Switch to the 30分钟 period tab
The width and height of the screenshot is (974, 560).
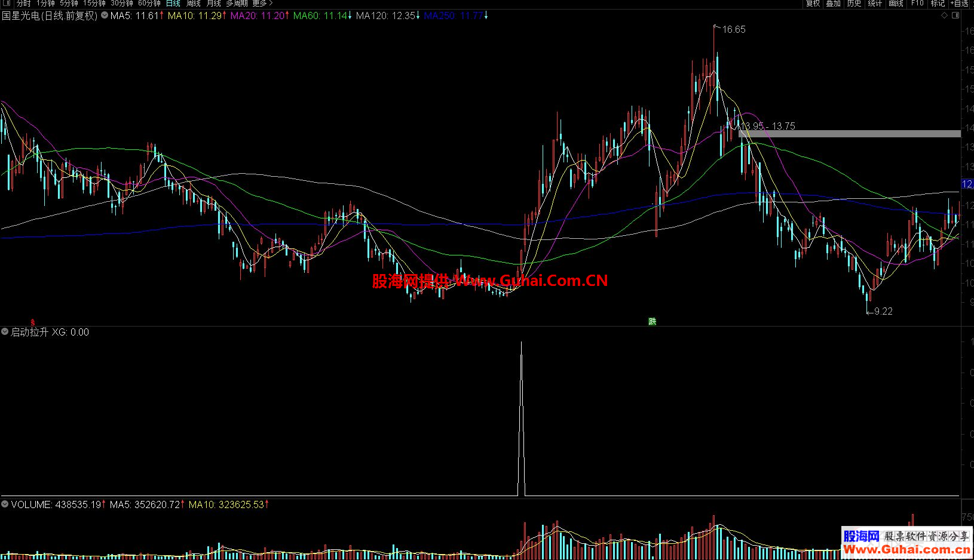coord(122,3)
